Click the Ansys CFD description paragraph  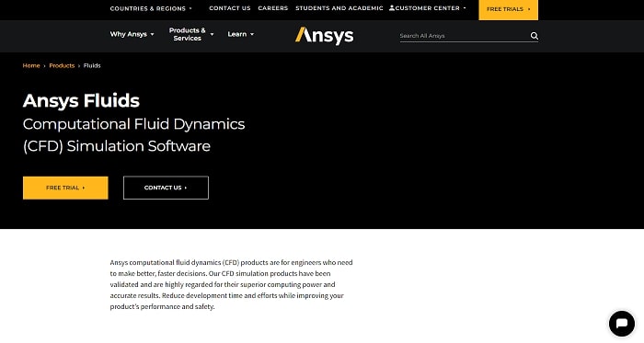[x=231, y=284]
